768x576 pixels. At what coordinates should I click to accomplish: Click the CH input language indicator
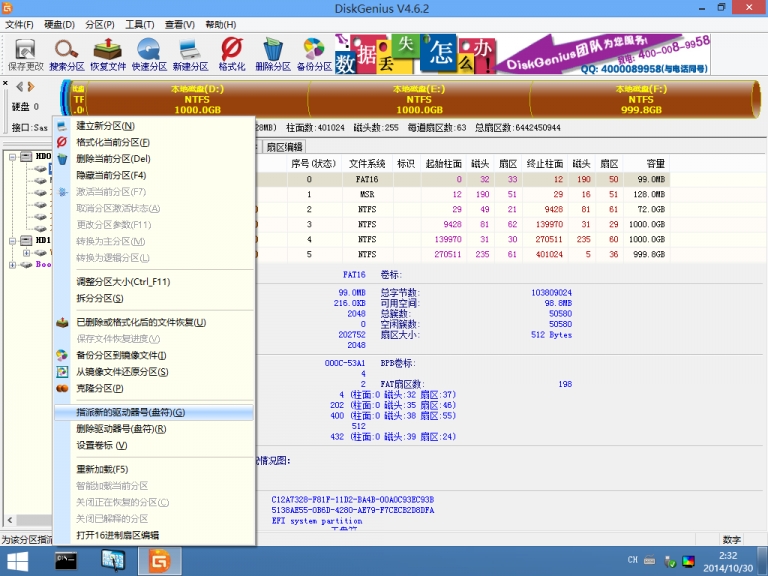pyautogui.click(x=632, y=560)
